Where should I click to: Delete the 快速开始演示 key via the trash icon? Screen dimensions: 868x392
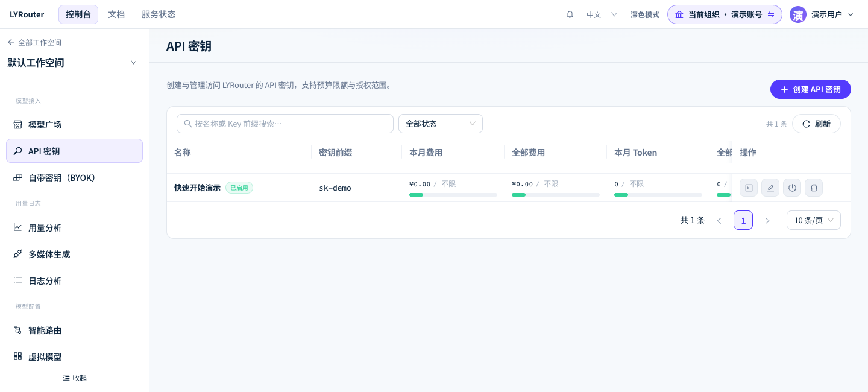coord(814,188)
